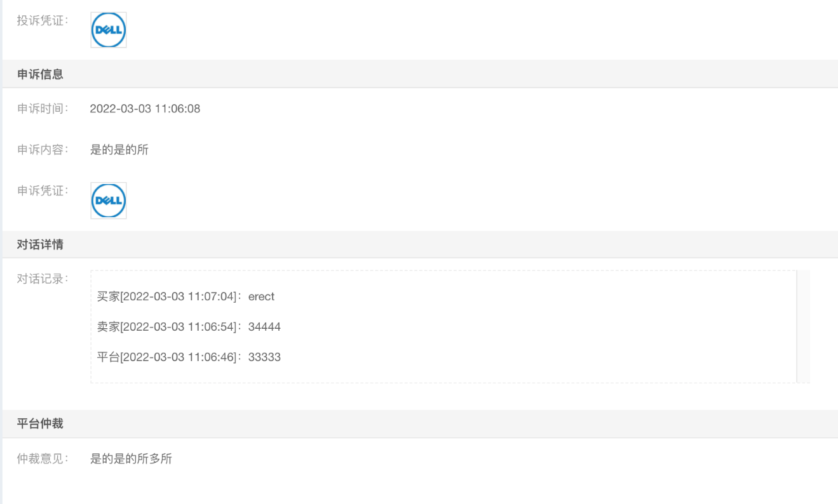The width and height of the screenshot is (838, 504).
Task: Click the 平台仲裁 section header
Action: pos(40,423)
